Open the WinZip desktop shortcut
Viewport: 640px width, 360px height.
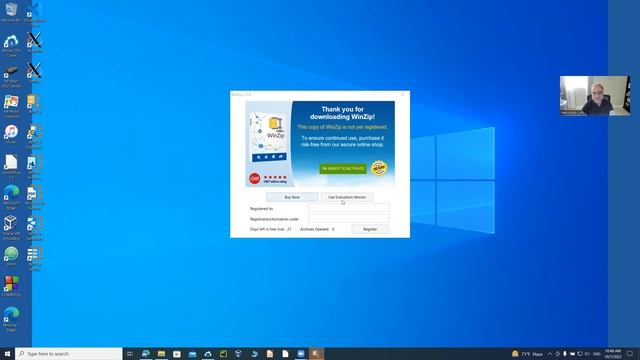click(34, 104)
